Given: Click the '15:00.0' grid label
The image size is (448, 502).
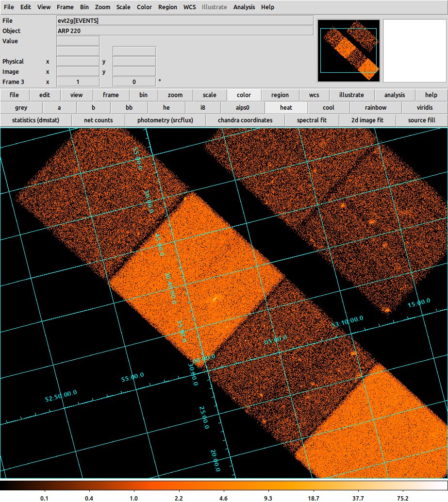Looking at the screenshot, I should 419,303.
